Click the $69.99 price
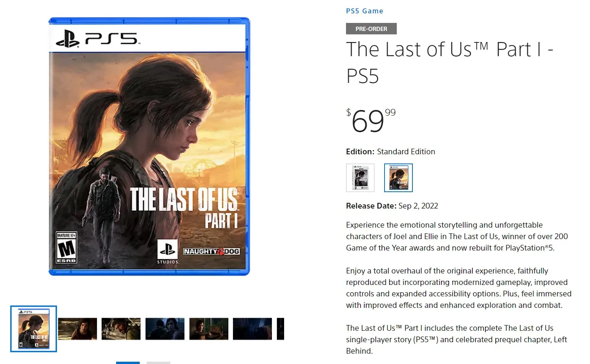The height and width of the screenshot is (364, 590). pos(371,120)
